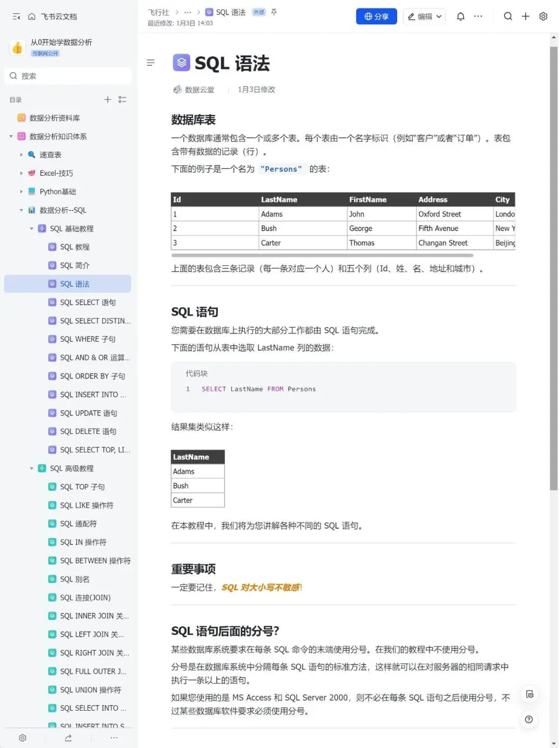This screenshot has width=560, height=748.
Task: Collapse the left sidebar navigation panel
Action: tap(15, 16)
